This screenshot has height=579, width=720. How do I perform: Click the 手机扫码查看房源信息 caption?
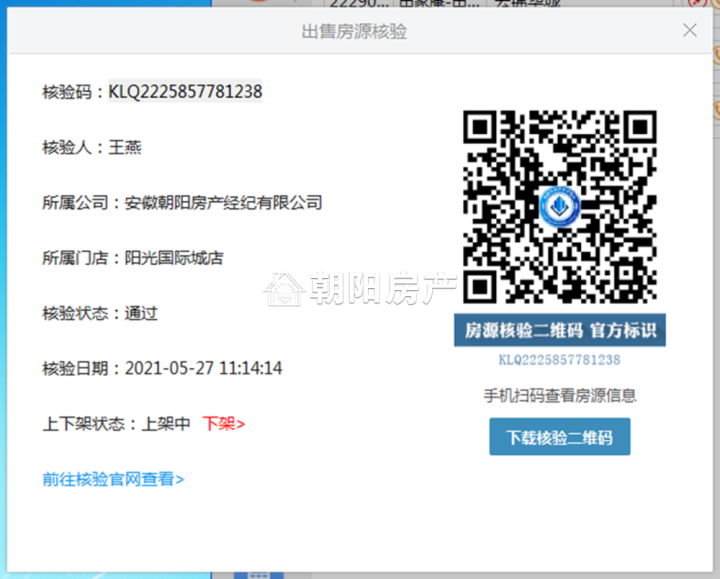coord(560,395)
